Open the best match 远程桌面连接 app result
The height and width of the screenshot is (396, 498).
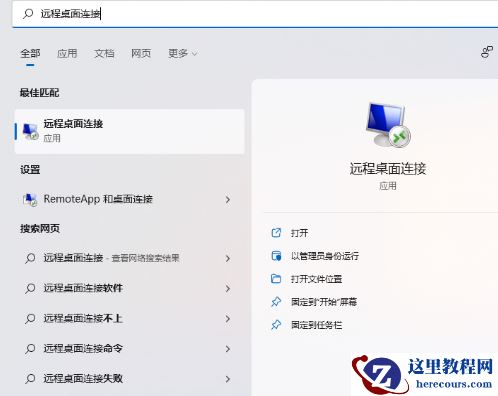pos(130,131)
